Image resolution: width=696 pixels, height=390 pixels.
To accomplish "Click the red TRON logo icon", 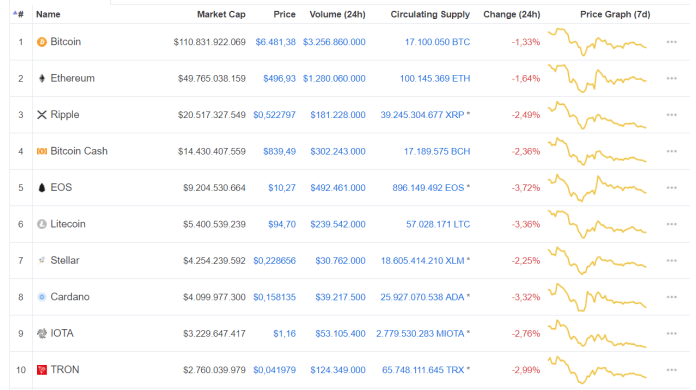I will 42,370.
